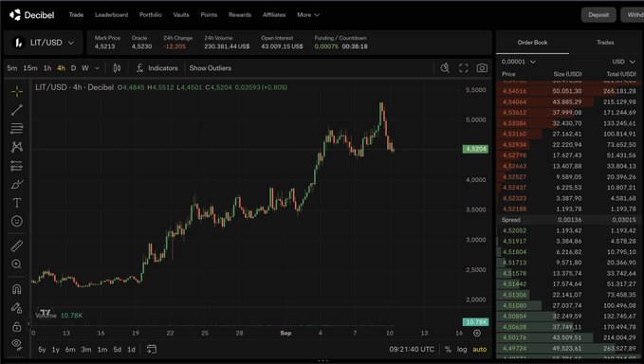Open the forecasting and measurement tools
Image resolution: width=644 pixels, height=364 pixels.
click(17, 166)
